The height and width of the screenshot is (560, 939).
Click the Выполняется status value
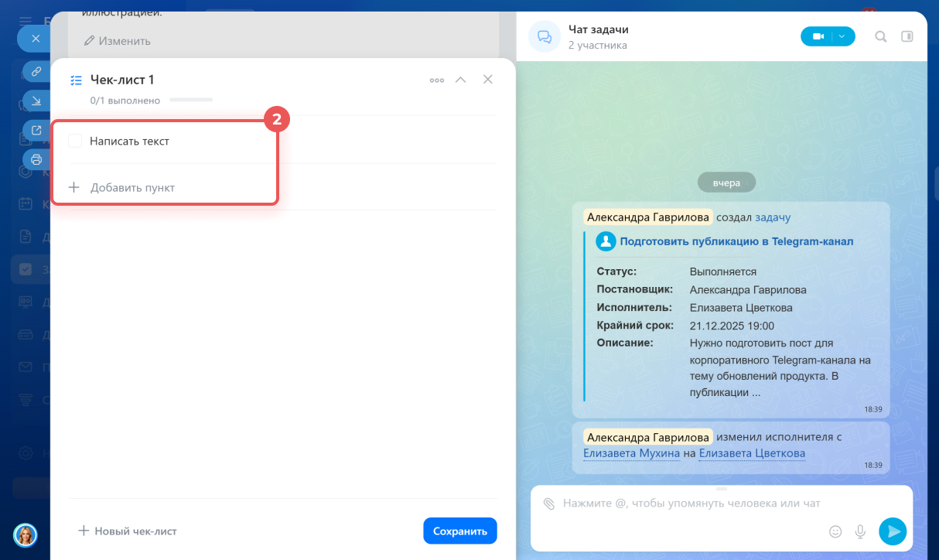coord(723,271)
